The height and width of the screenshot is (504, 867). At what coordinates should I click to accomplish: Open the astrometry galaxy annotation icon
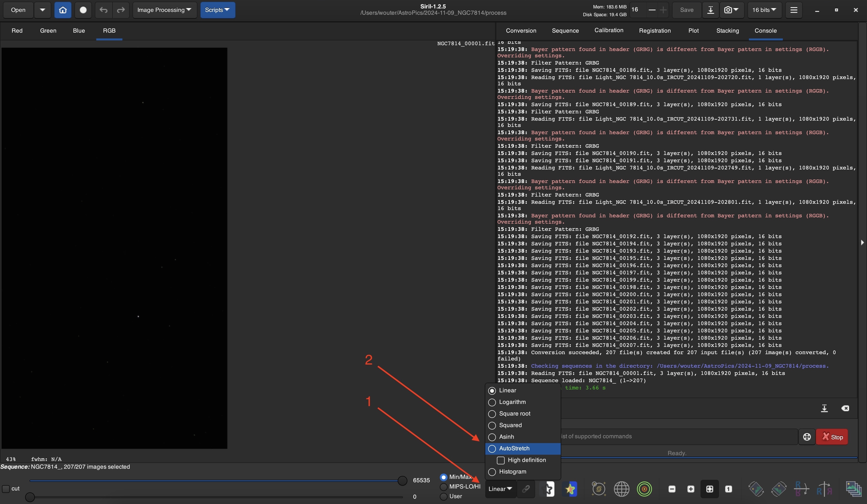tap(599, 489)
